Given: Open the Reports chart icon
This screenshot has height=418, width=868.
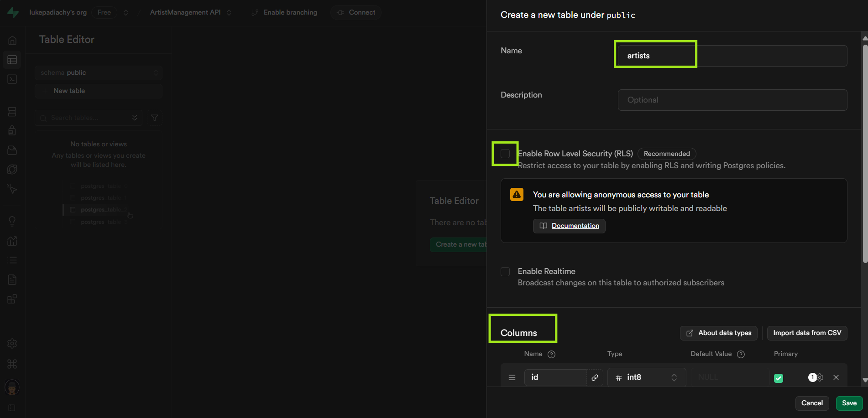Looking at the screenshot, I should pyautogui.click(x=12, y=241).
